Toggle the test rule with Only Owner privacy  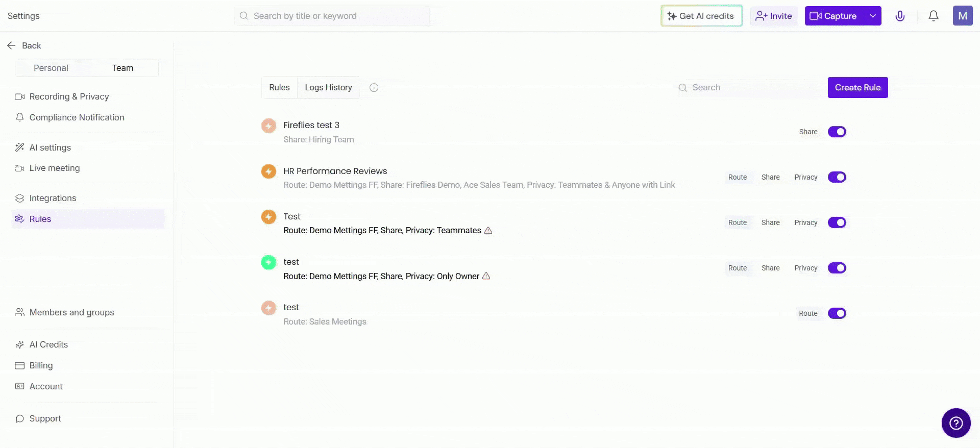click(837, 268)
